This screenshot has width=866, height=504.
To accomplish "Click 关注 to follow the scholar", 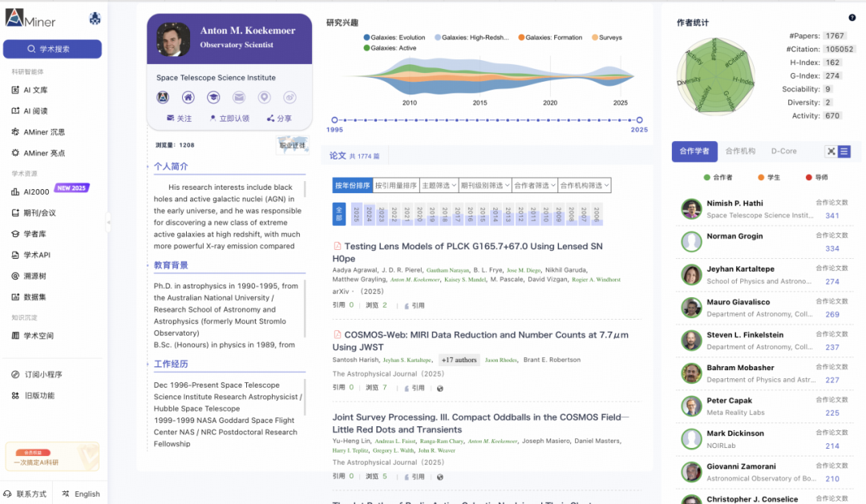I will (x=179, y=118).
